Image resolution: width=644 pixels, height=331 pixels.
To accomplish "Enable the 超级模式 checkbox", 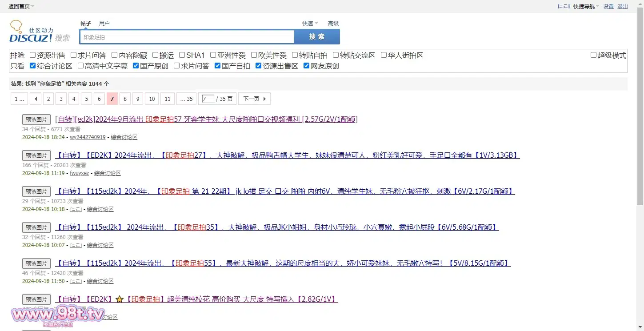I will 593,55.
